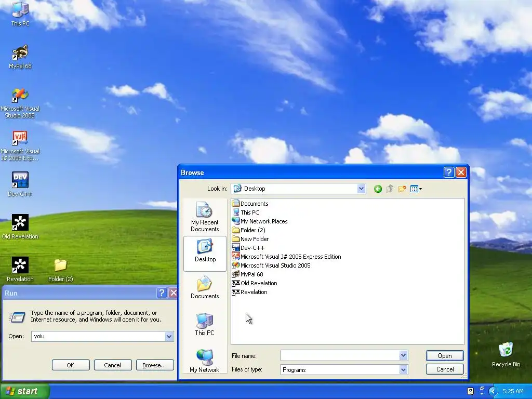Screen dimensions: 532x399
Task: Show hidden tray icons arrow
Action: click(x=493, y=392)
